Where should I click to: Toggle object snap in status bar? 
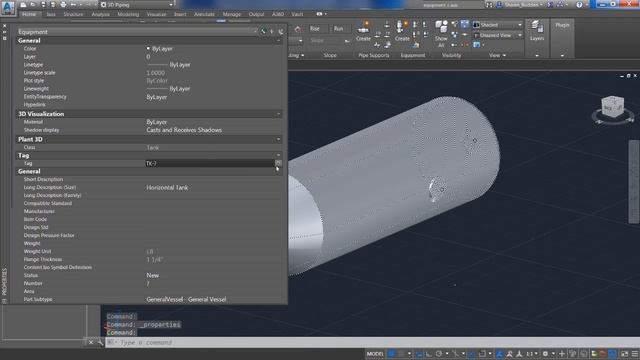[482, 354]
